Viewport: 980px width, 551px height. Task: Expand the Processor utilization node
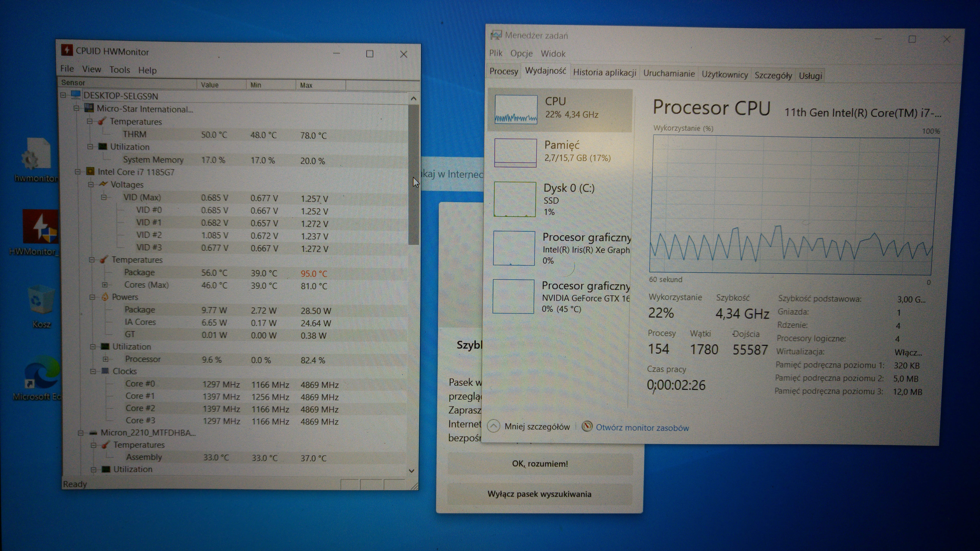(106, 359)
